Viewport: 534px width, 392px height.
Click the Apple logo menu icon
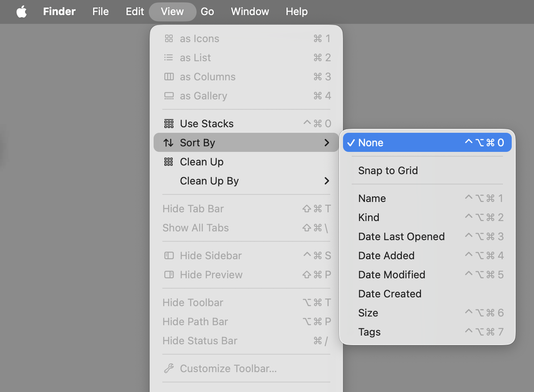coord(21,12)
